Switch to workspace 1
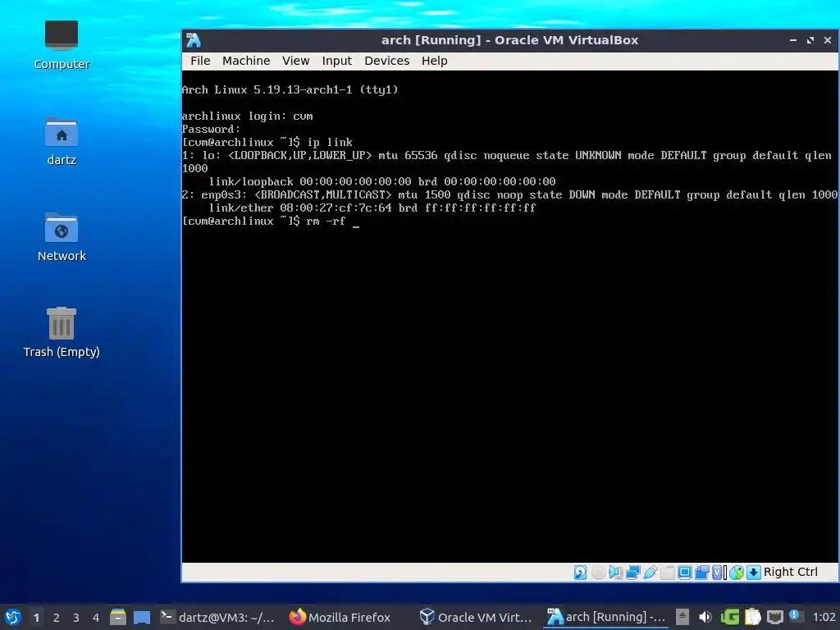The width and height of the screenshot is (840, 630). tap(36, 618)
